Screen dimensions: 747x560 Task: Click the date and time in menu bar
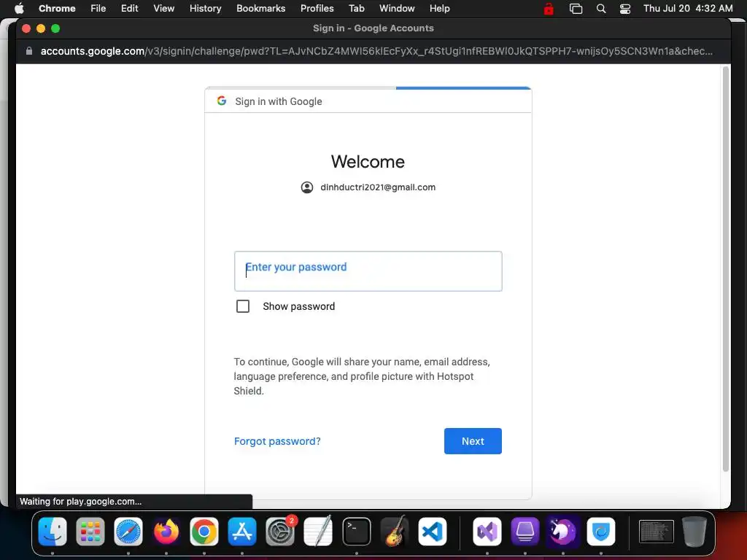coord(688,8)
